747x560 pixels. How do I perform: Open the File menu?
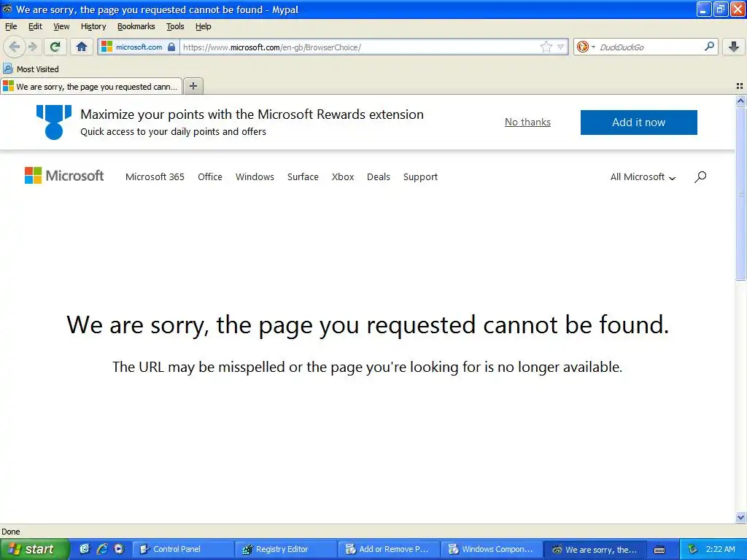point(11,26)
